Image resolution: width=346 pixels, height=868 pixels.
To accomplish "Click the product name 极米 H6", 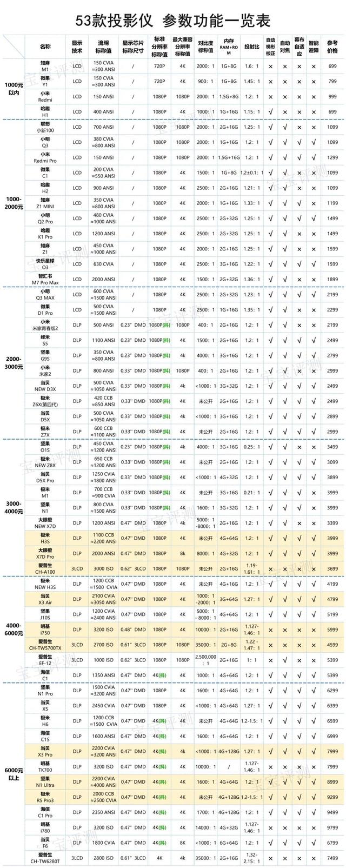I will click(x=45, y=721).
